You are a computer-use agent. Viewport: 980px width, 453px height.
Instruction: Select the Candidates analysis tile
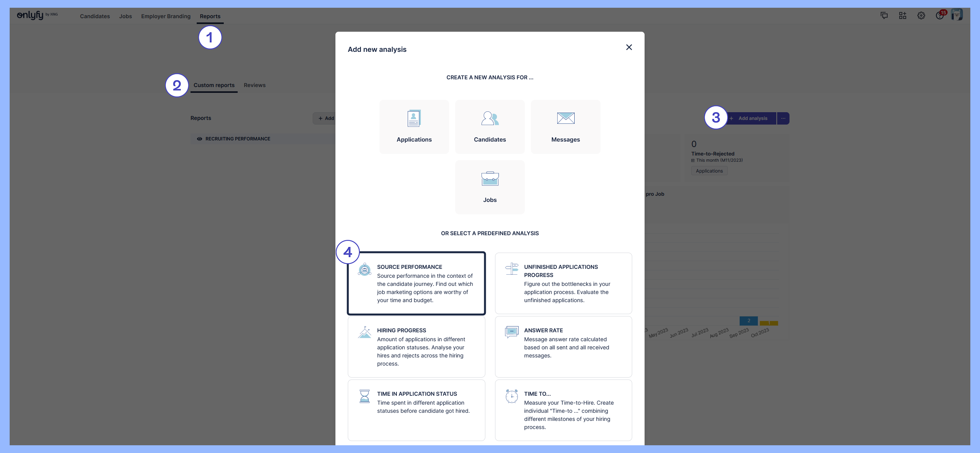pyautogui.click(x=490, y=127)
